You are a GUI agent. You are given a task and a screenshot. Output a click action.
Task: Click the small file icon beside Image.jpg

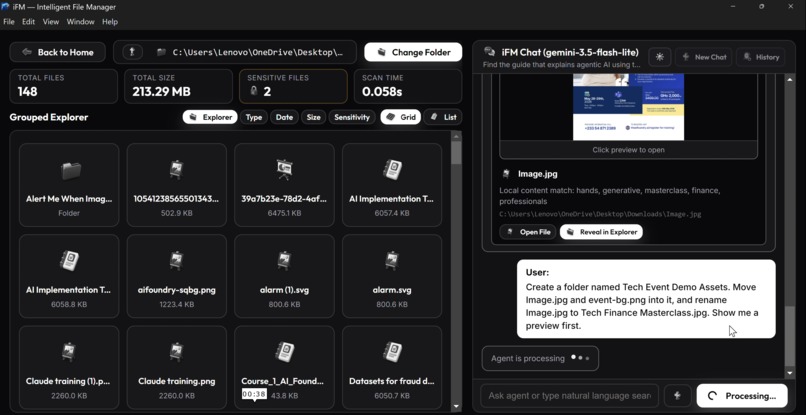pyautogui.click(x=506, y=174)
